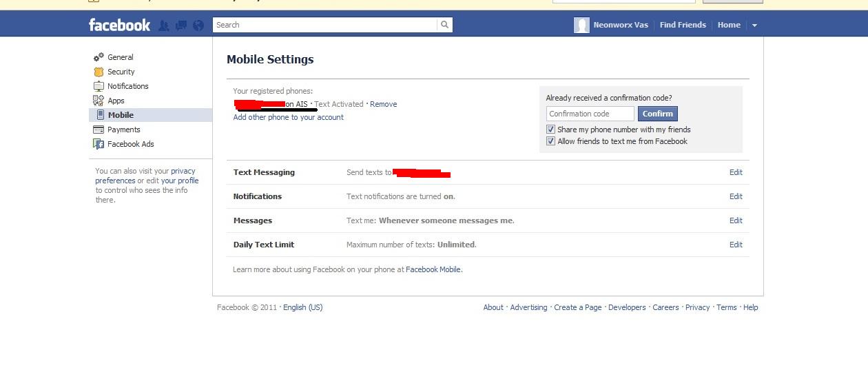Open privacy preferences link
The image size is (868, 381).
[145, 176]
